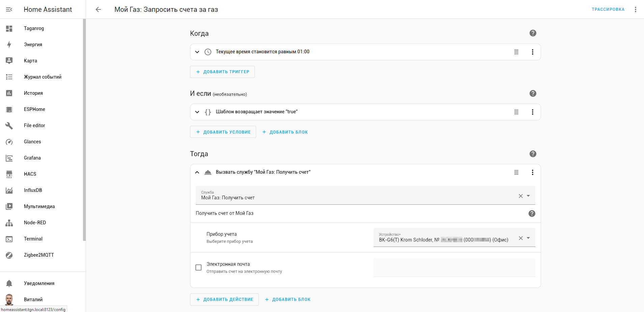Click the Служба service field
The height and width of the screenshot is (312, 644).
[x=366, y=195]
